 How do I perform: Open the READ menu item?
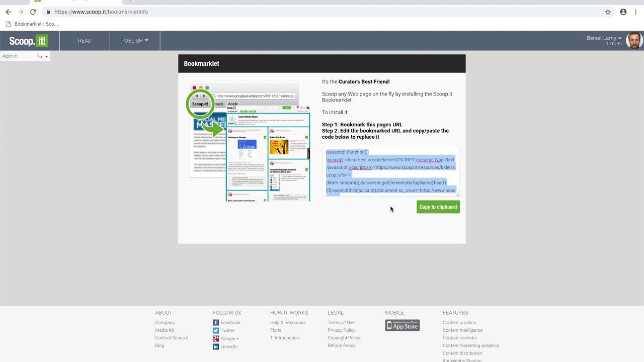pyautogui.click(x=85, y=41)
